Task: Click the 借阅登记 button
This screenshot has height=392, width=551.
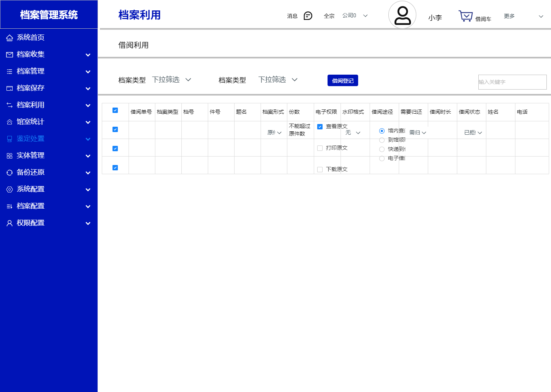Action: click(x=342, y=80)
